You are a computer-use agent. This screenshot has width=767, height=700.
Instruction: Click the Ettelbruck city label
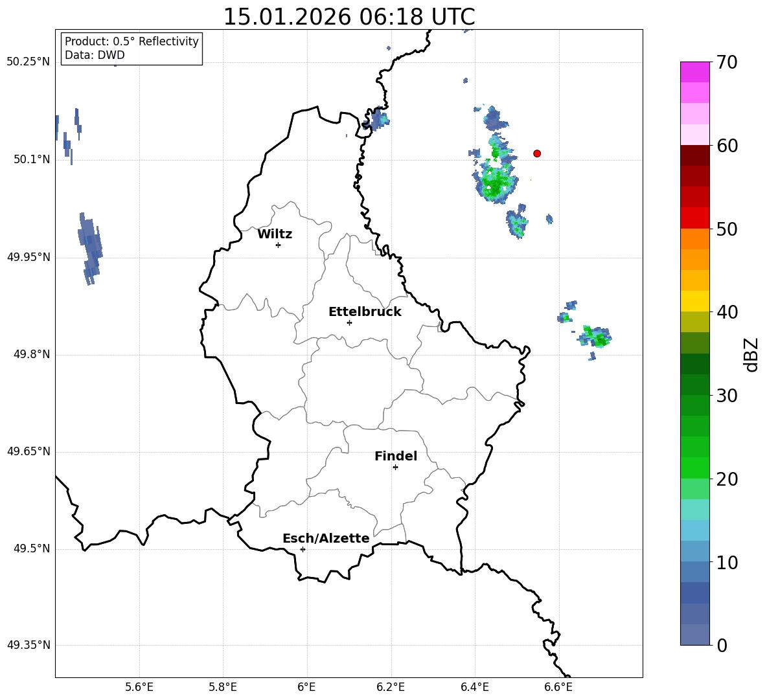pyautogui.click(x=365, y=312)
